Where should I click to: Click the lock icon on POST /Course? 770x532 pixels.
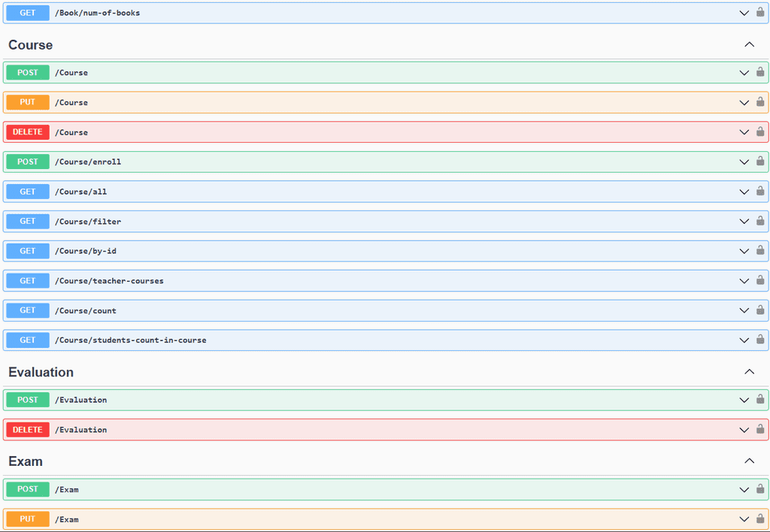pos(760,72)
